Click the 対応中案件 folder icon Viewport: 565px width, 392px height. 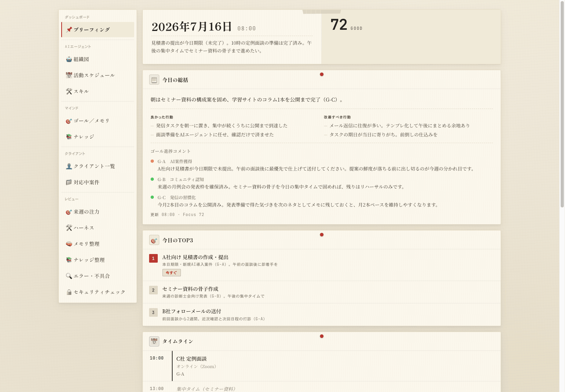[69, 182]
